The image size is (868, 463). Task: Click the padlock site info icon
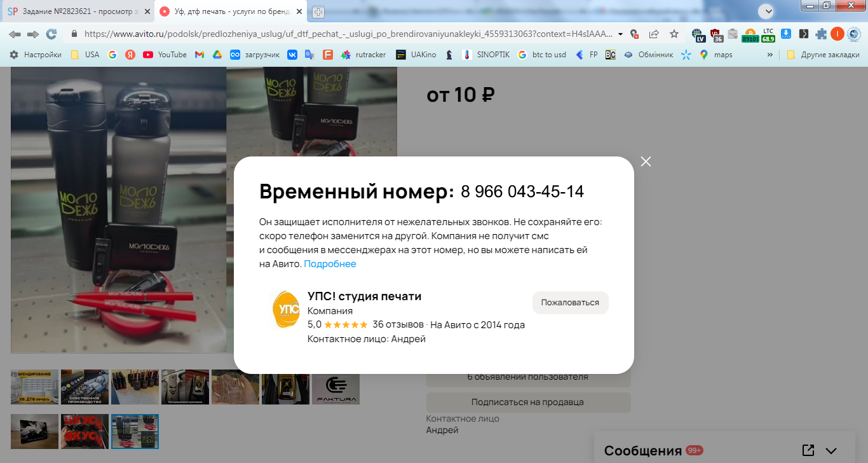(x=74, y=34)
